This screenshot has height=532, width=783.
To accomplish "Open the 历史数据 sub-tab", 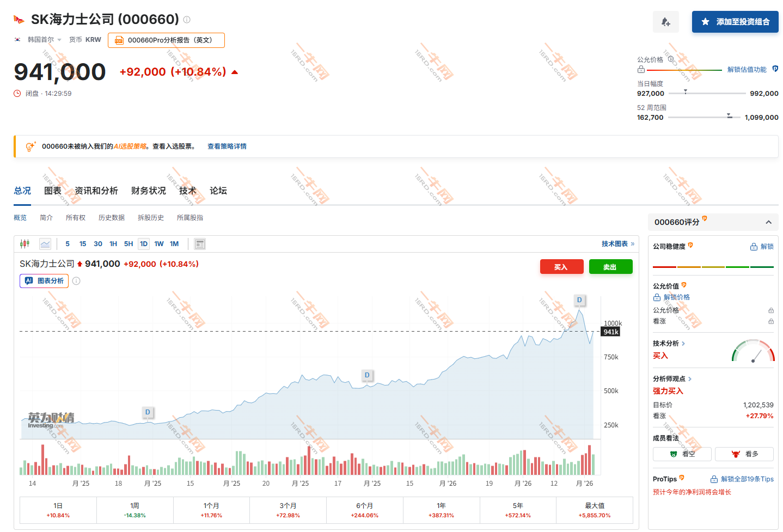I will (x=112, y=218).
